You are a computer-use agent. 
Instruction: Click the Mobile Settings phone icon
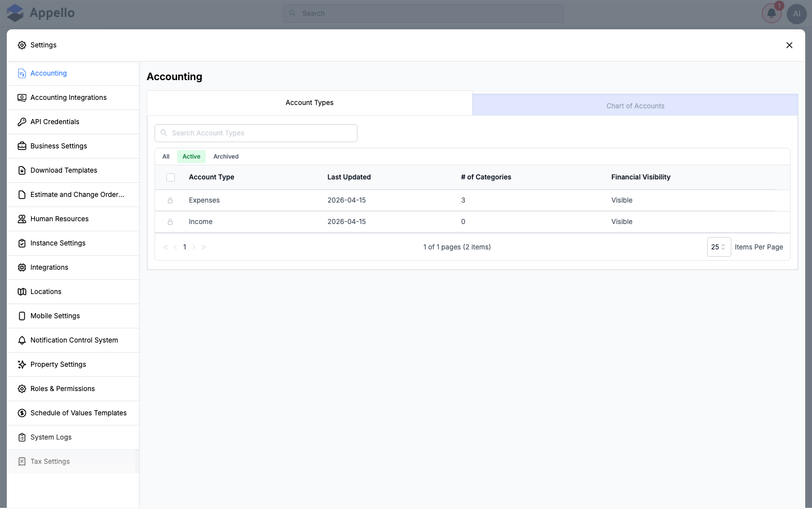22,316
